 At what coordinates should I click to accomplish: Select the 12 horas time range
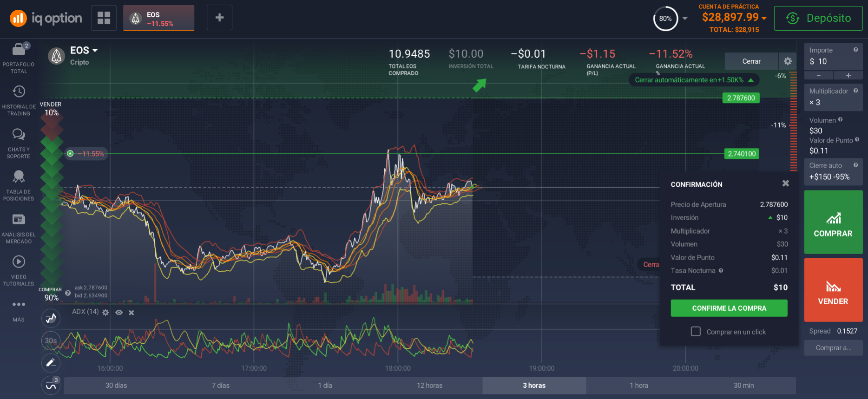pos(430,386)
